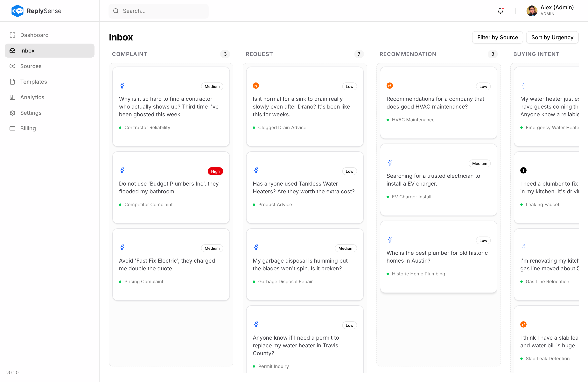Viewport: 588px width, 382px height.
Task: Click the ReplySense logo icon
Action: click(17, 11)
